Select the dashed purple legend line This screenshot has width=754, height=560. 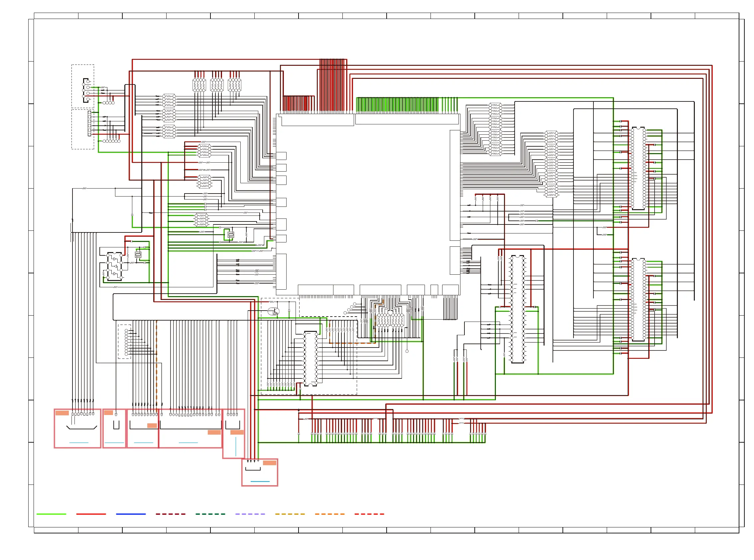[x=250, y=514]
